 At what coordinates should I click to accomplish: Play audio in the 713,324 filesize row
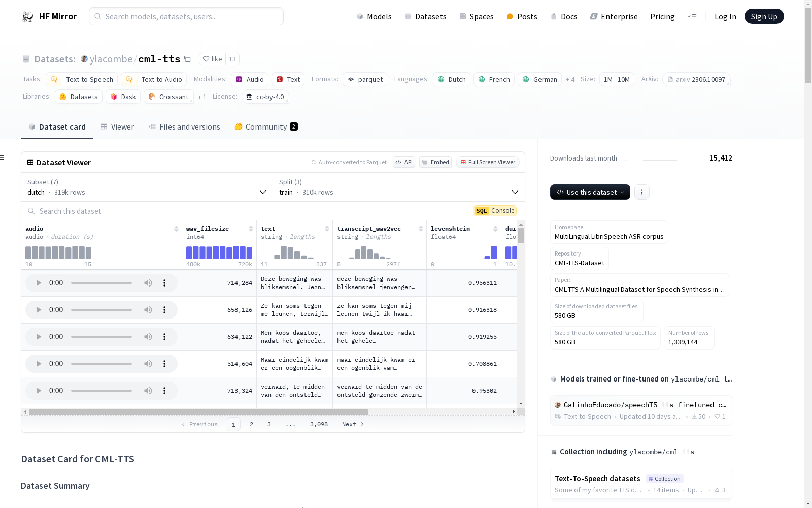39,391
